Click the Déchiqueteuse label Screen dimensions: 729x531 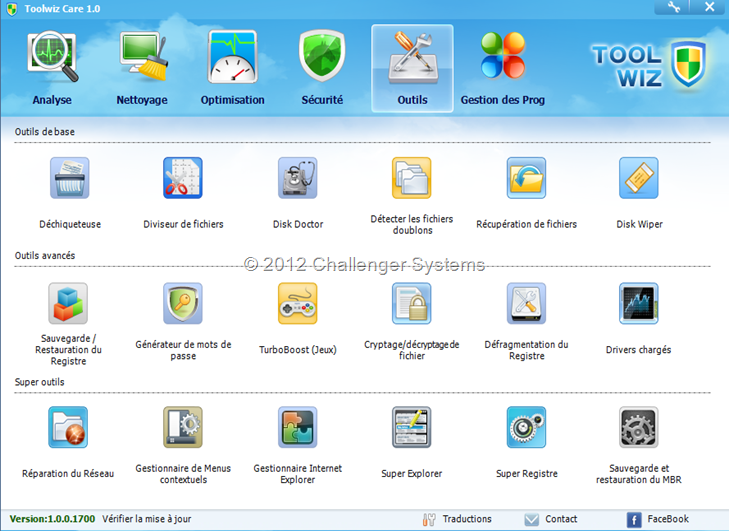click(x=70, y=224)
